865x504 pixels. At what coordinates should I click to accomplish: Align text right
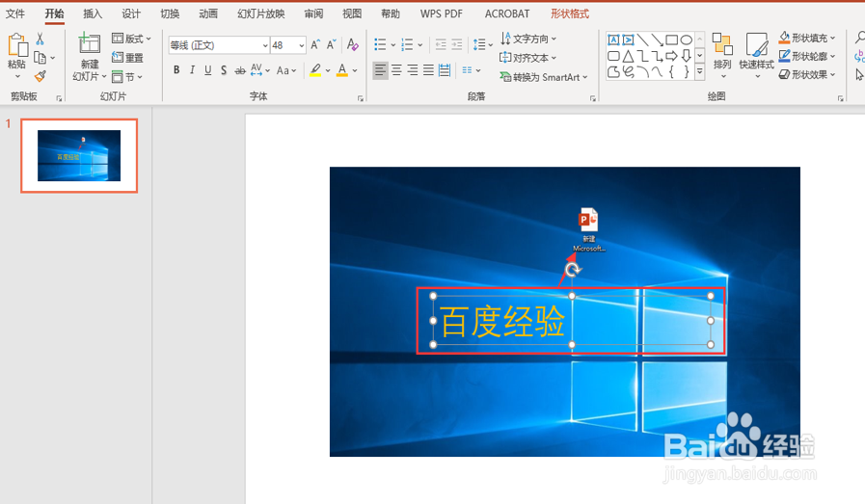413,70
